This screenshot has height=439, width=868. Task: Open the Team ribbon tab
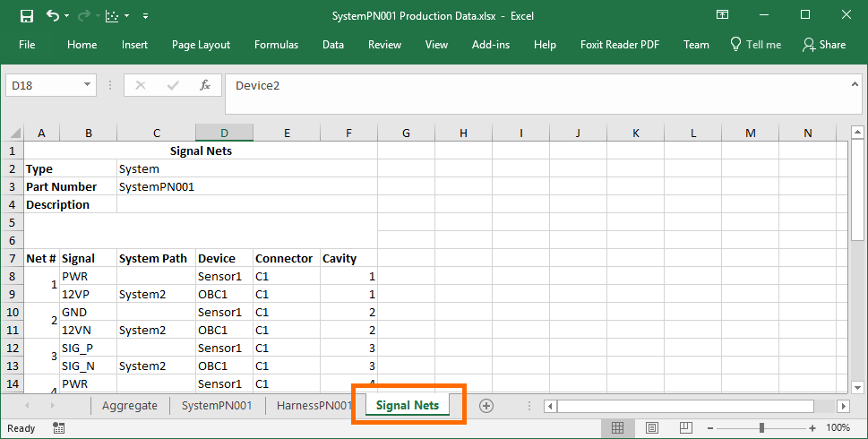tap(696, 45)
